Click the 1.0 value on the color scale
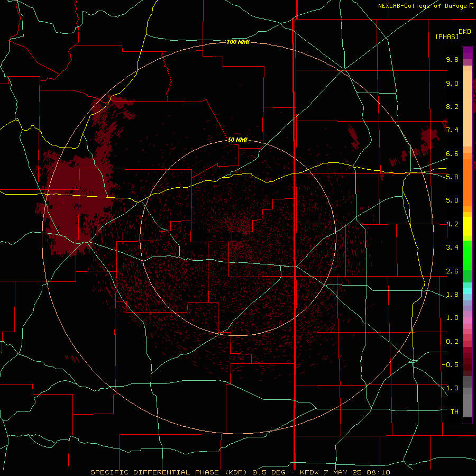Viewport: 476px width, 476px height. click(x=452, y=318)
